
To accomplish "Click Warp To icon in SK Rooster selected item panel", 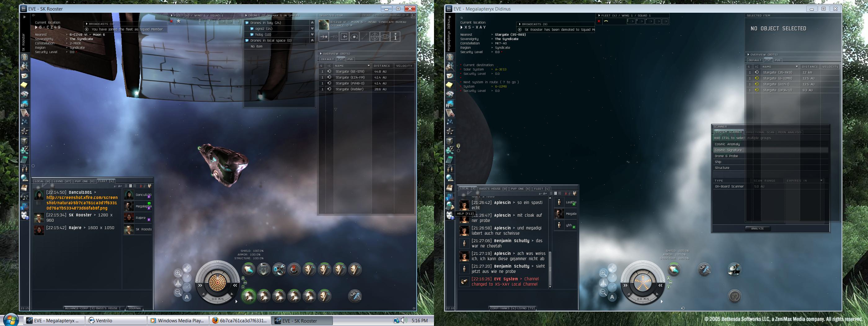I will 334,37.
